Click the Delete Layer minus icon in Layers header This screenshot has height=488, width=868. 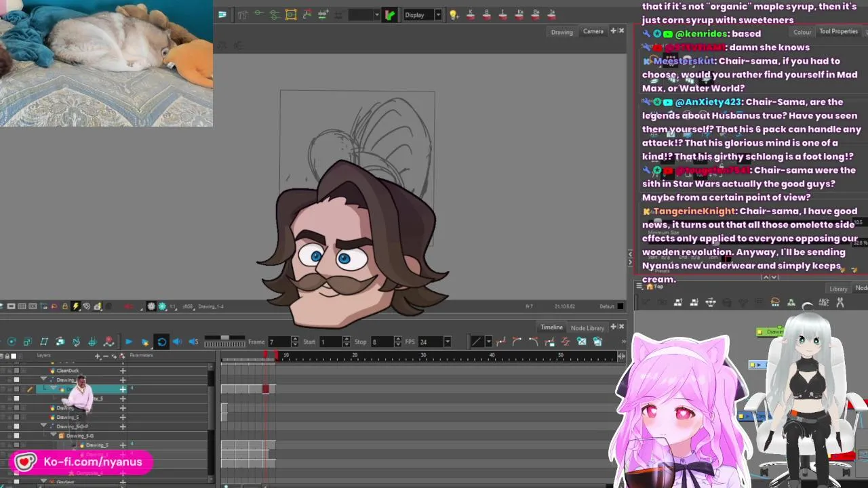click(x=106, y=356)
